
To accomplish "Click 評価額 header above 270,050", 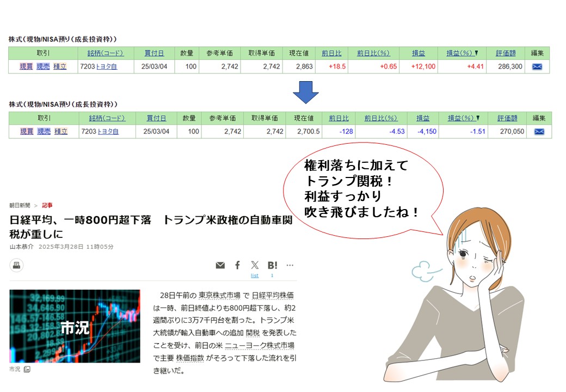I will tap(507, 118).
